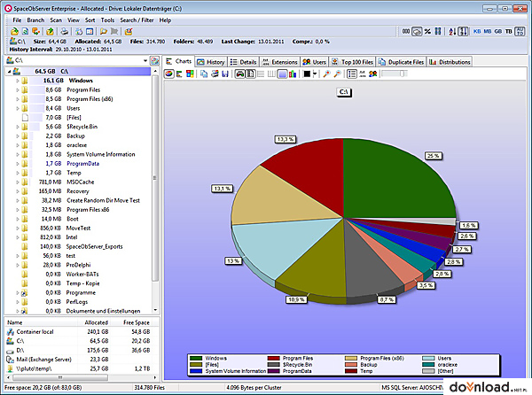This screenshot has height=395, width=532.
Task: Expand the Windows folder in tree
Action: (18, 81)
